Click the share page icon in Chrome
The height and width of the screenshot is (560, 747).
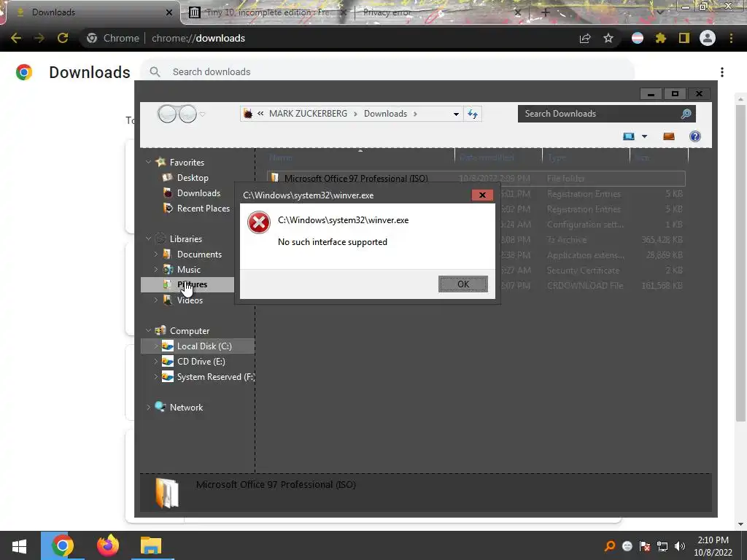pyautogui.click(x=585, y=38)
